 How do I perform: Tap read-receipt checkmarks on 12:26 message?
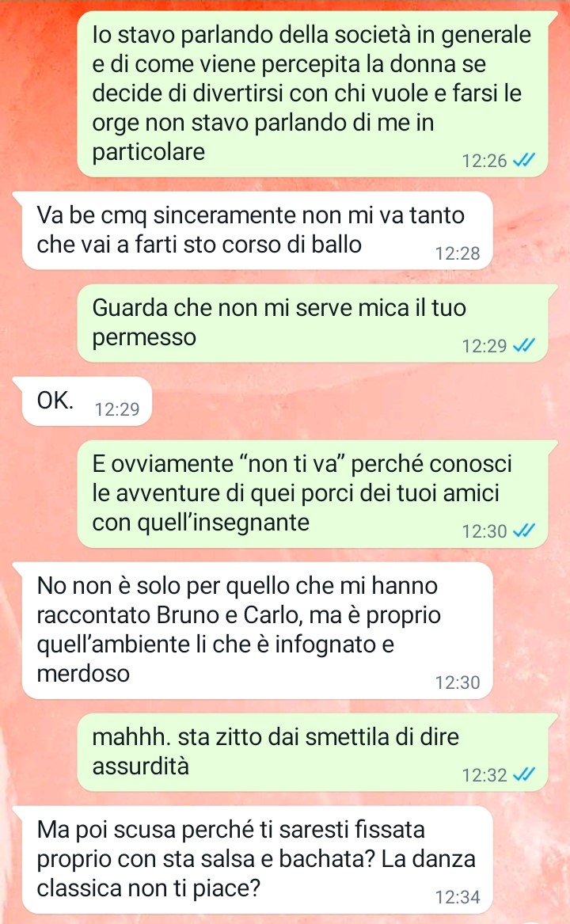click(523, 160)
